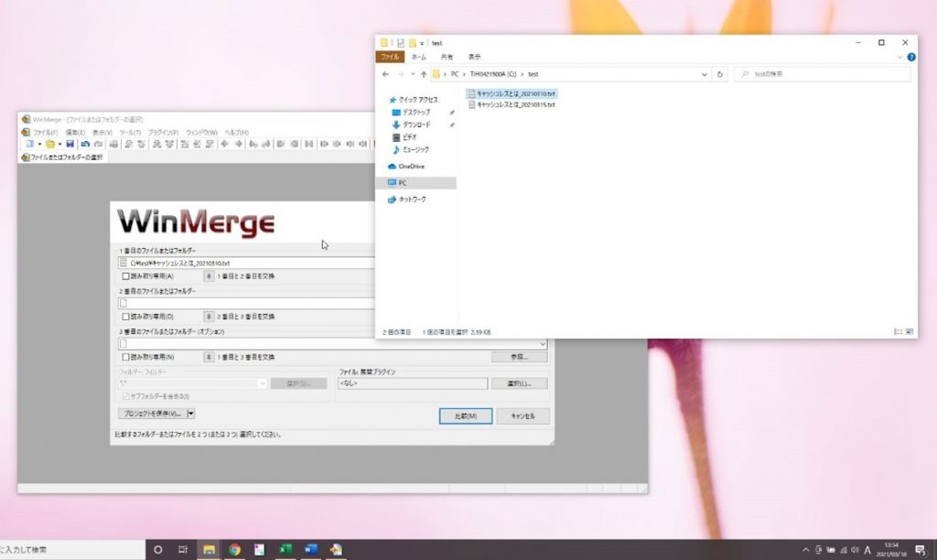Click the キャンセル button
This screenshot has width=937, height=560.
[x=522, y=416]
